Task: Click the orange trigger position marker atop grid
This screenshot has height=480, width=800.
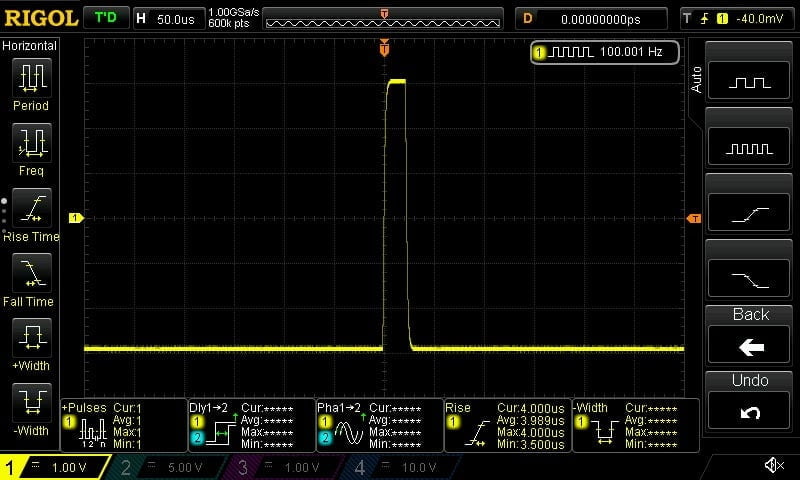Action: [384, 48]
